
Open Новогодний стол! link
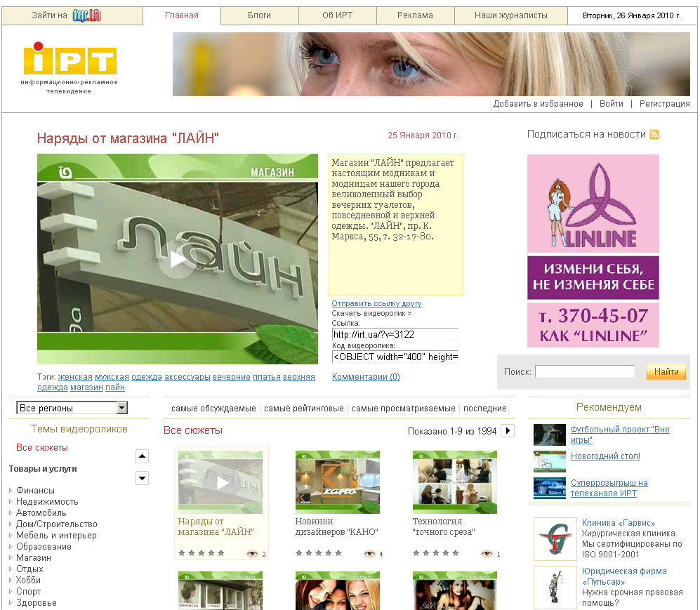(605, 456)
